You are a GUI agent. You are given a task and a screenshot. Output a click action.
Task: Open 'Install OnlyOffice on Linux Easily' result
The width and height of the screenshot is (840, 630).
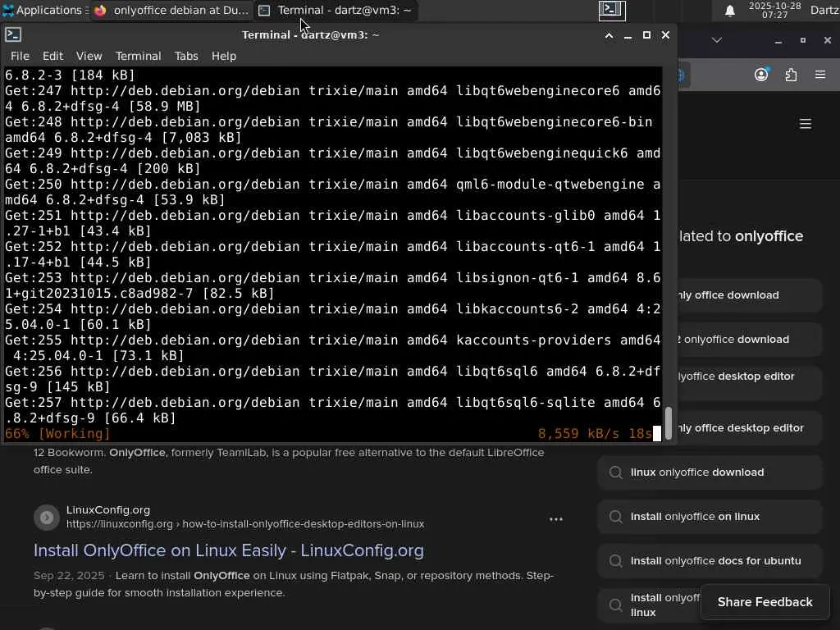tap(229, 550)
